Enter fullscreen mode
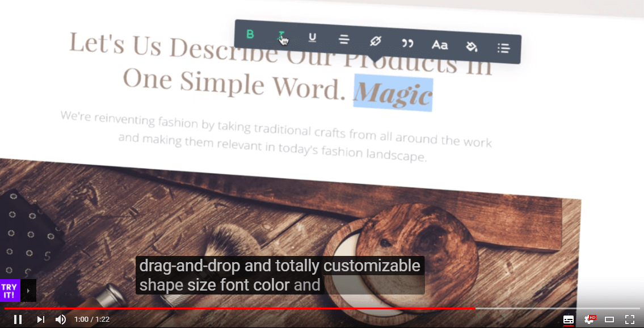The width and height of the screenshot is (644, 328). coord(629,319)
